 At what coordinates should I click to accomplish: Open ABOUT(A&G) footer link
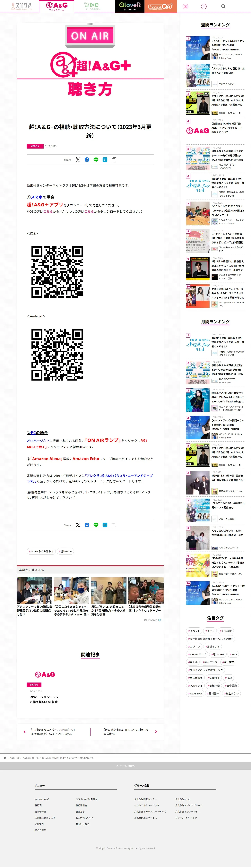point(42,799)
